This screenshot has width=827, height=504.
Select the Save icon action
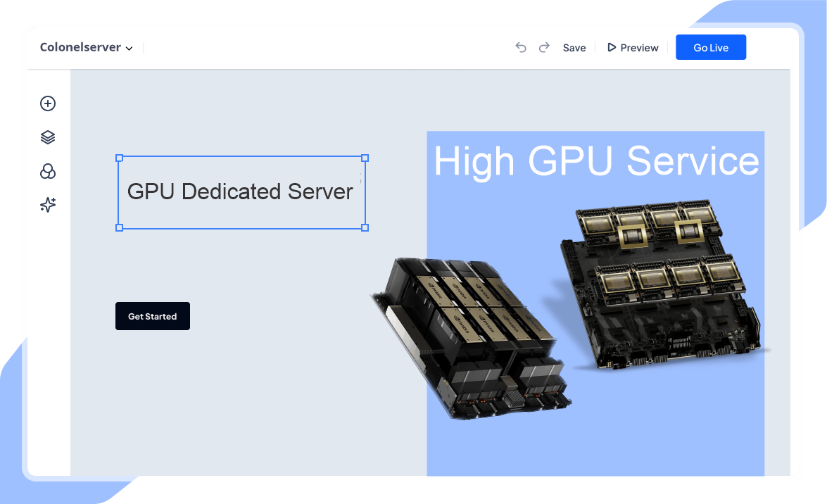click(x=574, y=47)
